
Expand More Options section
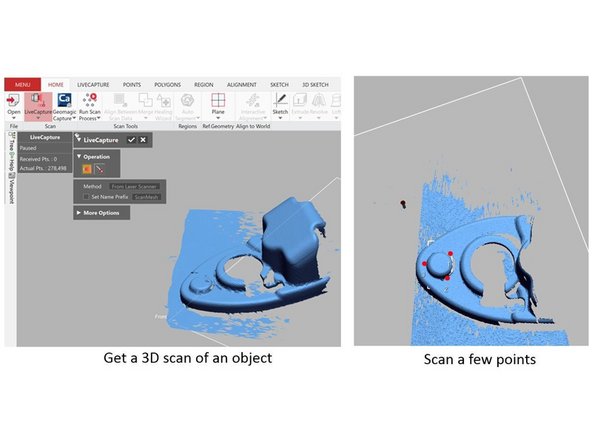click(101, 213)
